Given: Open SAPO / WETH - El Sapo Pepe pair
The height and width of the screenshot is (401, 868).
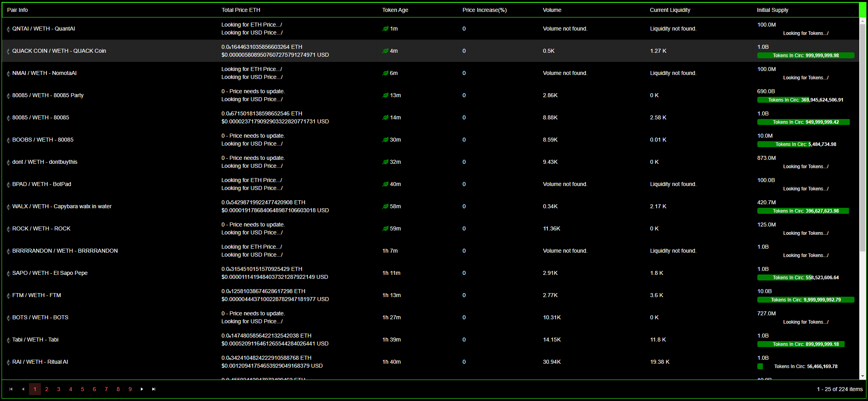Looking at the screenshot, I should [x=50, y=273].
